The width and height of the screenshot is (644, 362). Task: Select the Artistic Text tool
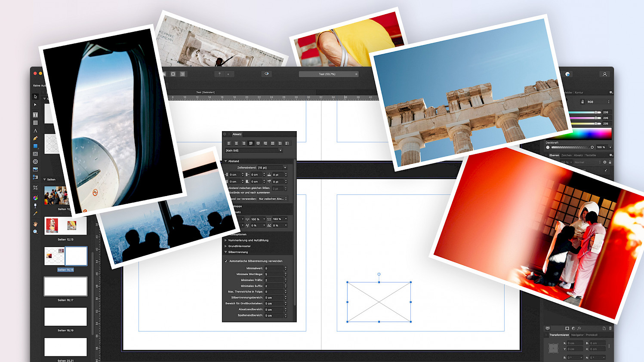pyautogui.click(x=35, y=131)
